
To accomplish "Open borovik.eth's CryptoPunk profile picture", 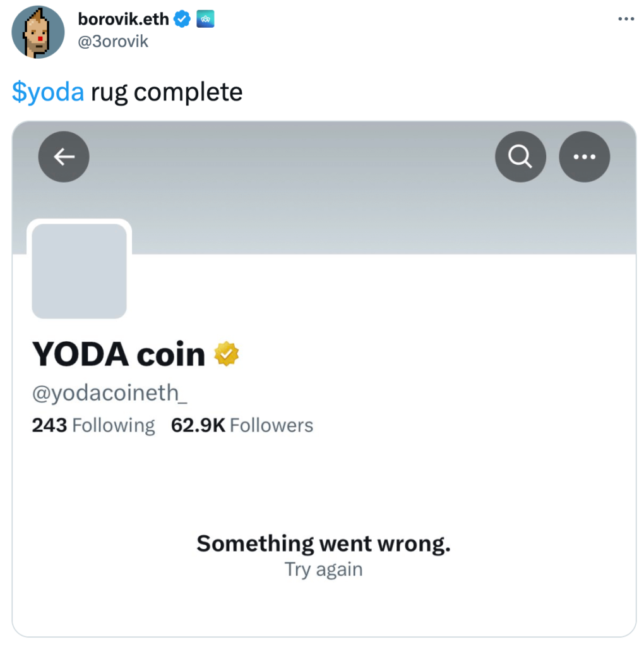I will tap(38, 32).
